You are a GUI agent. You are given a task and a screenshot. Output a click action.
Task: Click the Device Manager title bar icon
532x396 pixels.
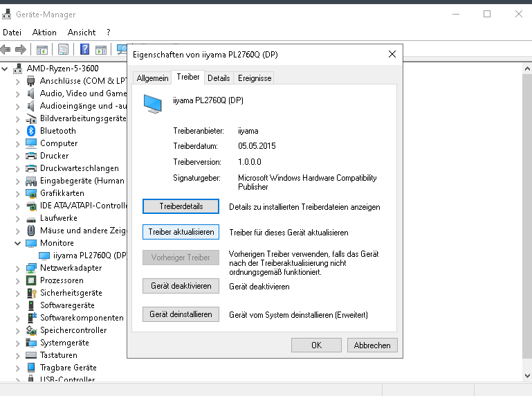(x=6, y=15)
